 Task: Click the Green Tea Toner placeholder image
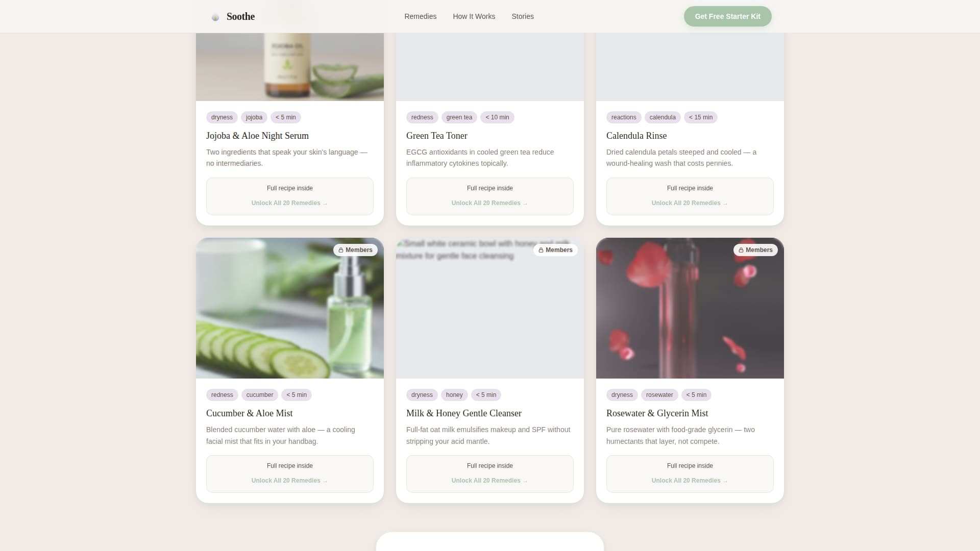[x=490, y=67]
